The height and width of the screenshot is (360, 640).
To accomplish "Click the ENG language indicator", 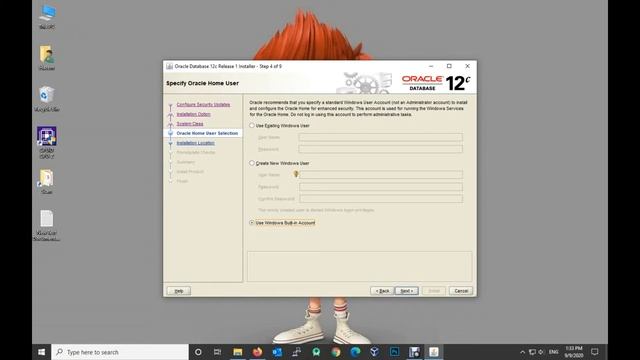I will pyautogui.click(x=553, y=352).
